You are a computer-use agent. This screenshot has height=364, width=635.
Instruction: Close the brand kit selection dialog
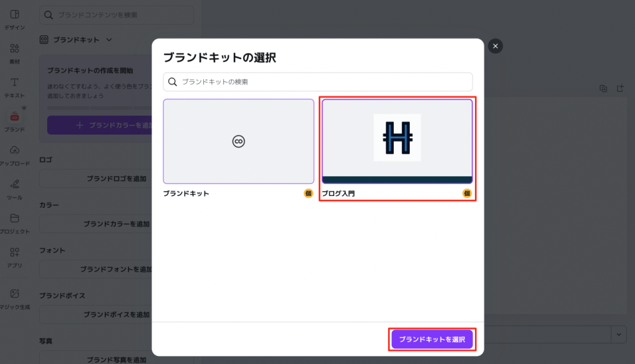click(495, 46)
